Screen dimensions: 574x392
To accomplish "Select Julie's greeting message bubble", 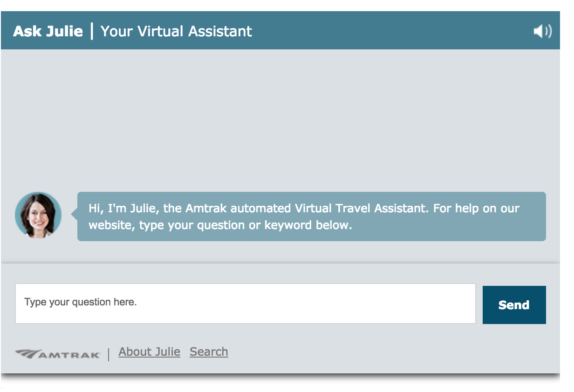I will tap(311, 216).
